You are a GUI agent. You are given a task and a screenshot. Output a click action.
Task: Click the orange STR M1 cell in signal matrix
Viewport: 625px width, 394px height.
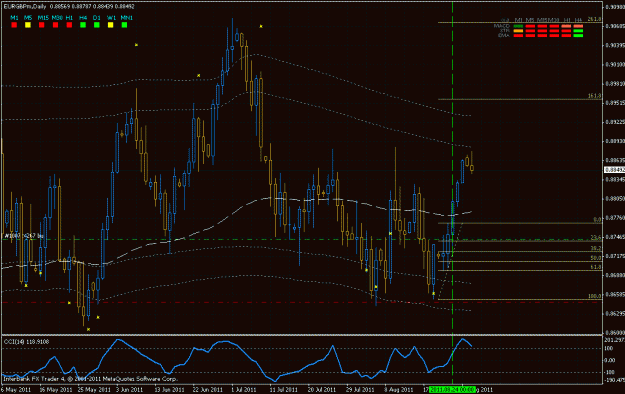point(518,31)
